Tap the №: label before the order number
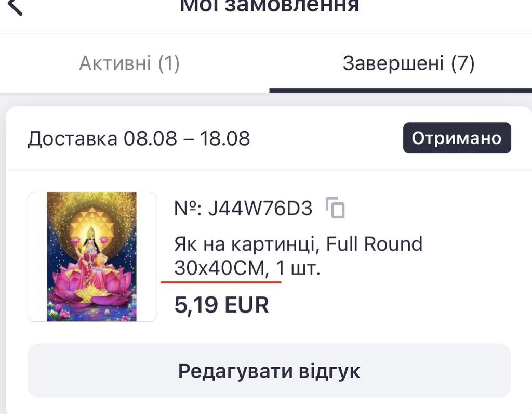This screenshot has width=532, height=414. (x=188, y=208)
